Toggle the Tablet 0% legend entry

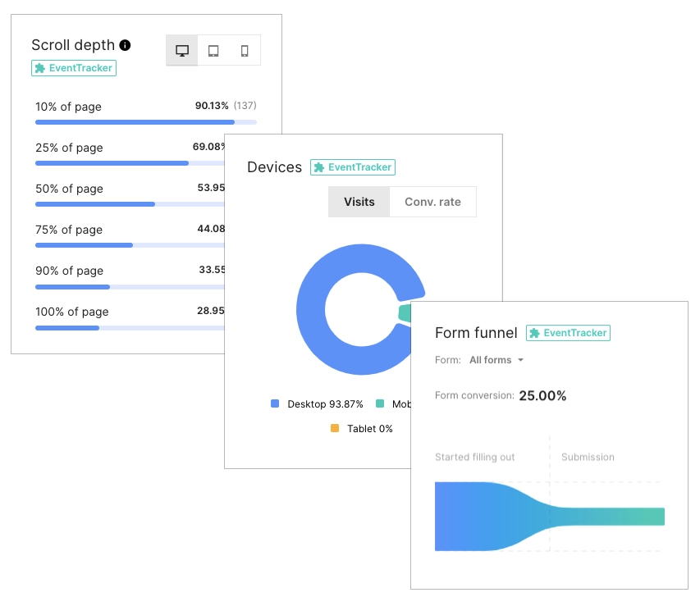click(364, 428)
